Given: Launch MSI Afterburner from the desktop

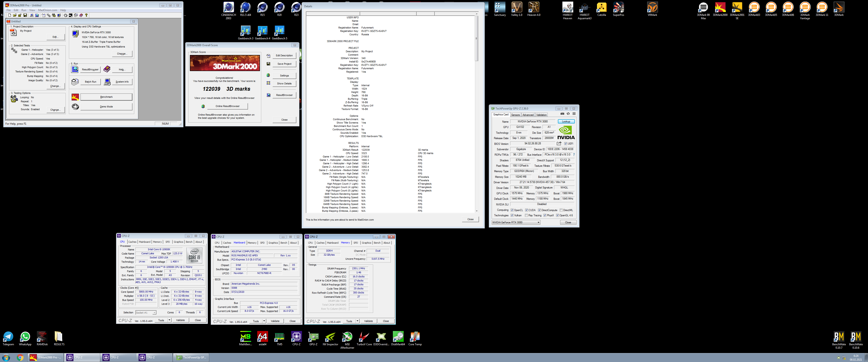Looking at the screenshot, I should [x=347, y=340].
